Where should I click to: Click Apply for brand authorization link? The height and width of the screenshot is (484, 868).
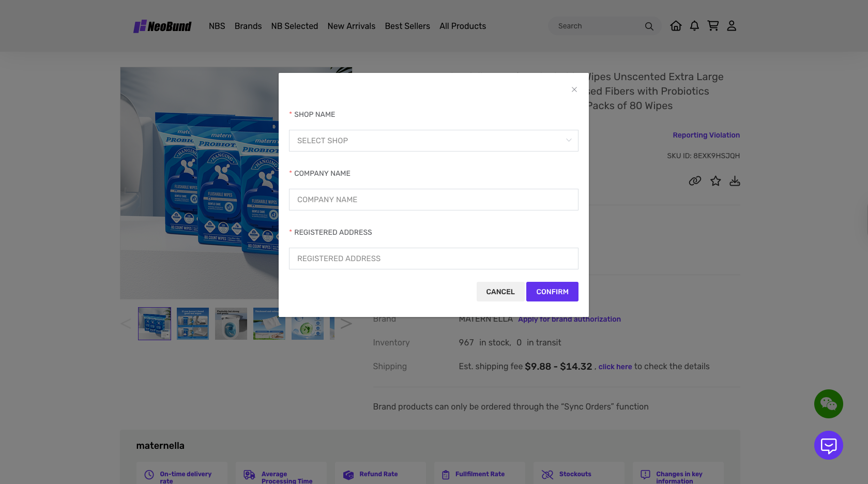tap(569, 319)
